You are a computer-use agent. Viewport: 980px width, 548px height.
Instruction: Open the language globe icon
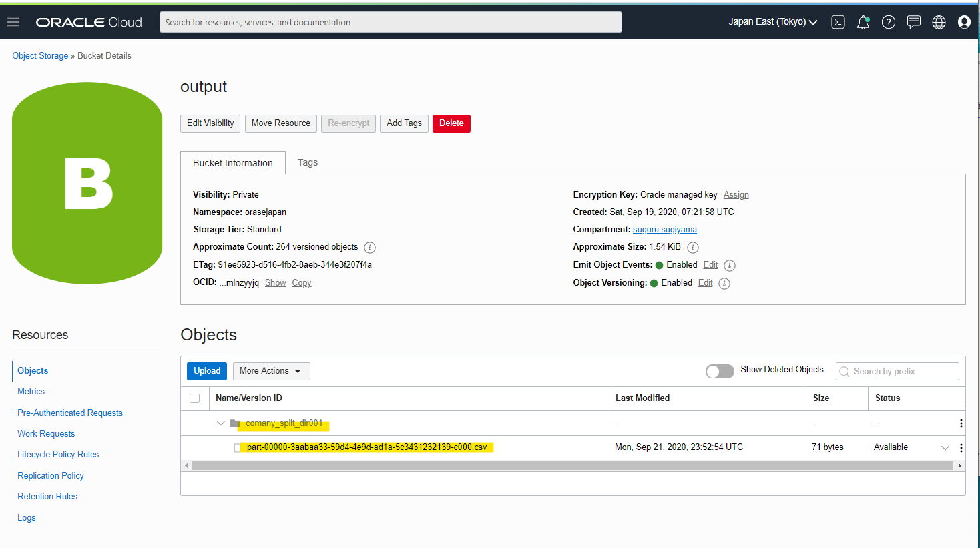[939, 22]
